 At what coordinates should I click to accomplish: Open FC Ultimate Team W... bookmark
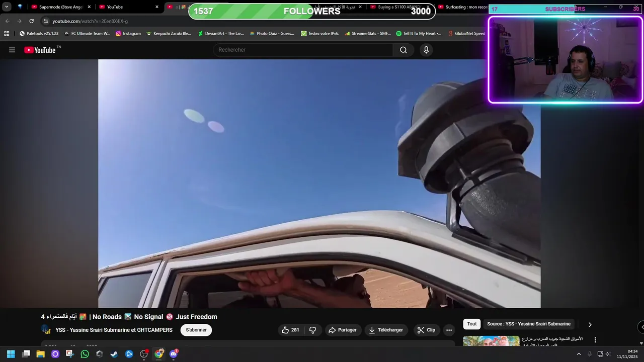click(87, 34)
